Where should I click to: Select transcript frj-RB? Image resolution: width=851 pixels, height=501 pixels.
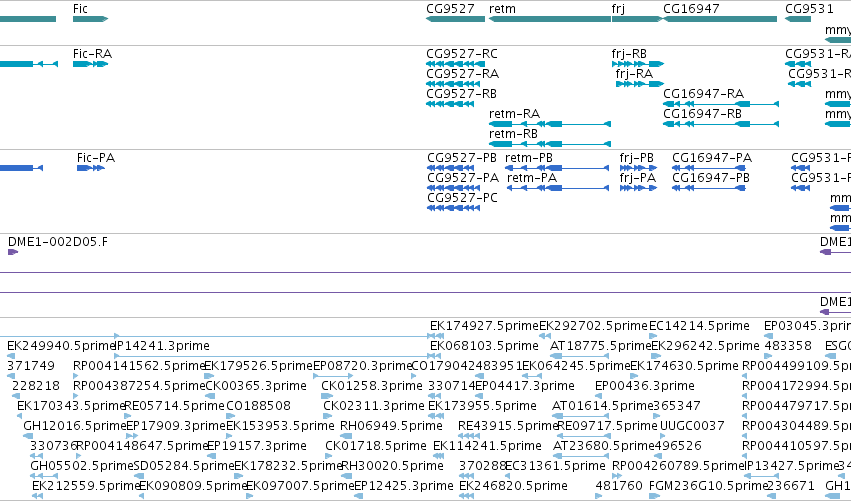click(x=629, y=54)
